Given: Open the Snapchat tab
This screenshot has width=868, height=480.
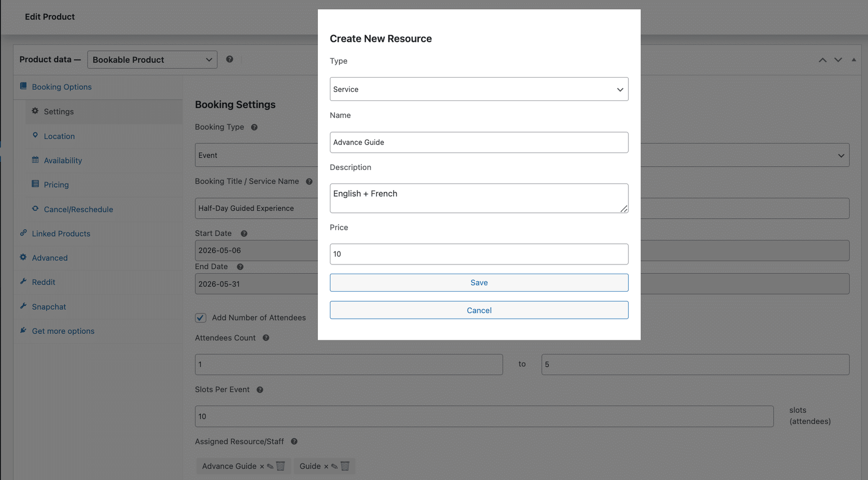Looking at the screenshot, I should (x=49, y=307).
